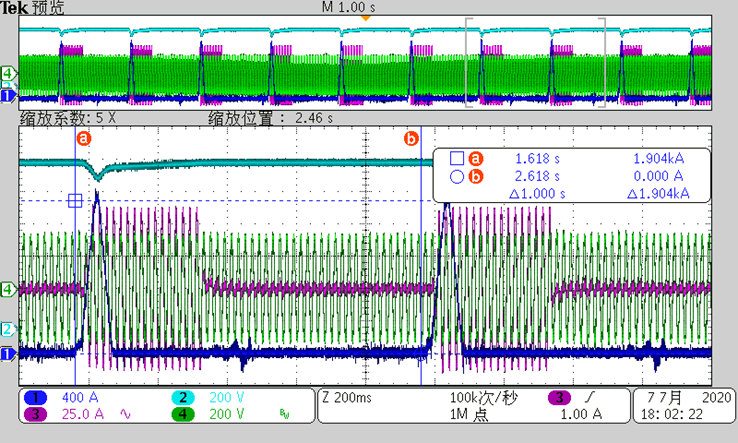Screen dimensions: 738x443
Task: Click the M 1.00 s timebase label
Action: pos(352,7)
